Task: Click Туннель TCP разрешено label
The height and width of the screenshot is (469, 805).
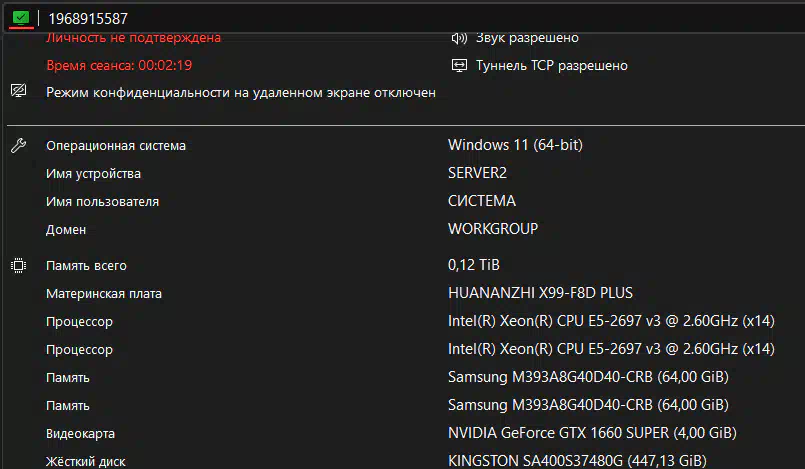Action: pos(551,66)
